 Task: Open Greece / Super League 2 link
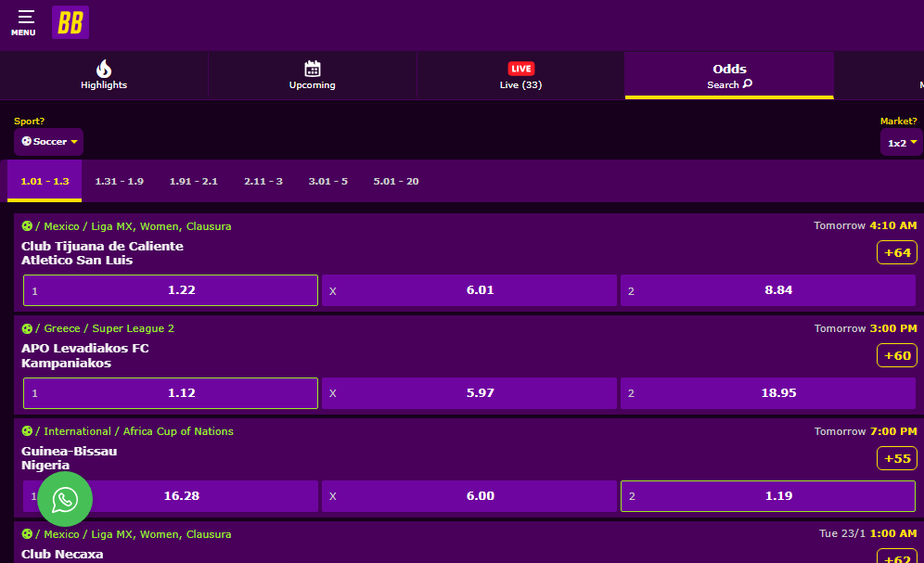[109, 328]
